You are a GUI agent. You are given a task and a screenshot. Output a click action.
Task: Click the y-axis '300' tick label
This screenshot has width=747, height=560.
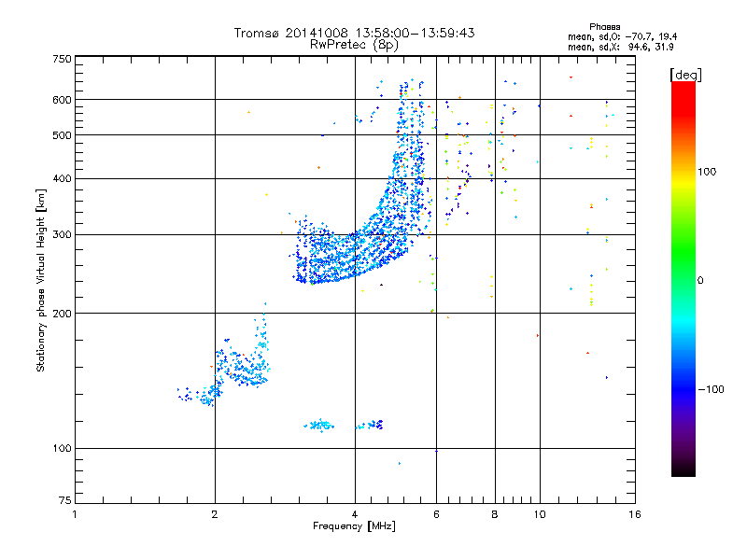62,234
